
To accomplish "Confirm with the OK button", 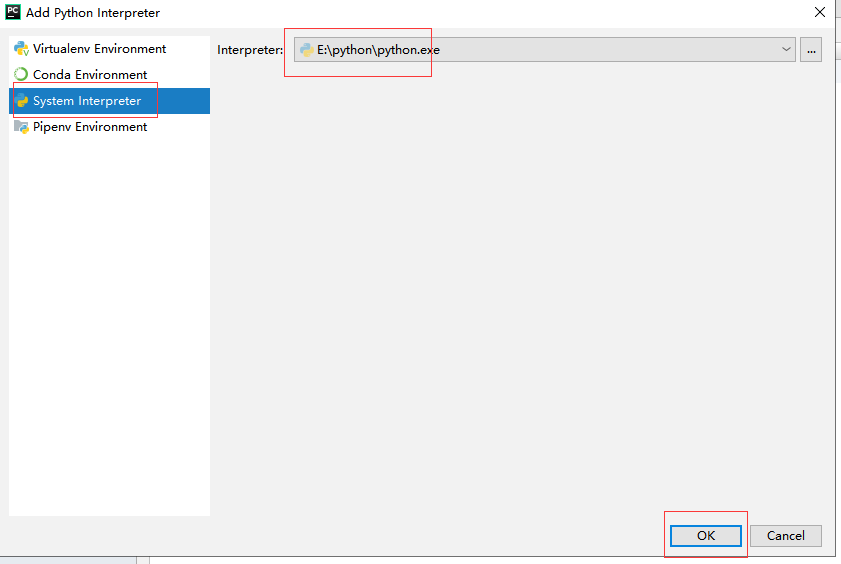I will (706, 536).
